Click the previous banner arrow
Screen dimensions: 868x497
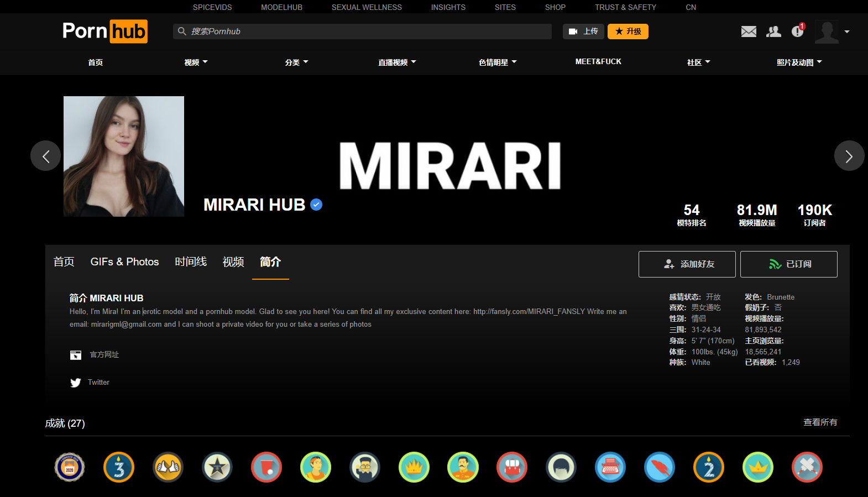coord(45,156)
